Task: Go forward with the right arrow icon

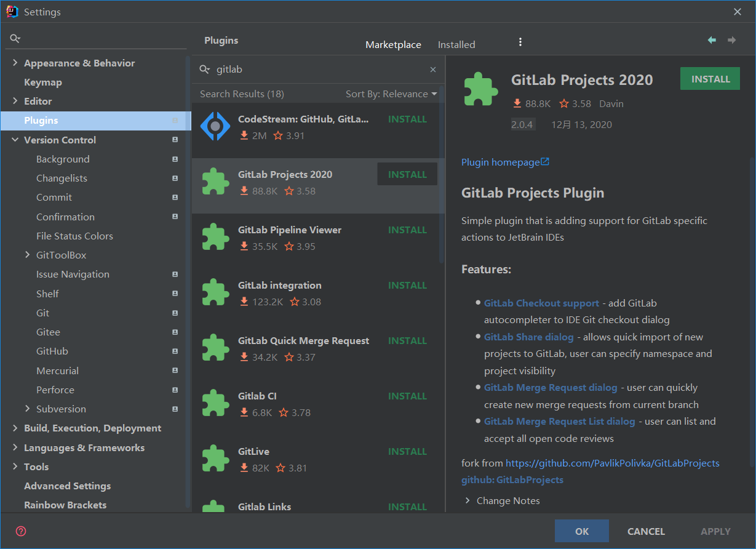Action: pos(732,40)
